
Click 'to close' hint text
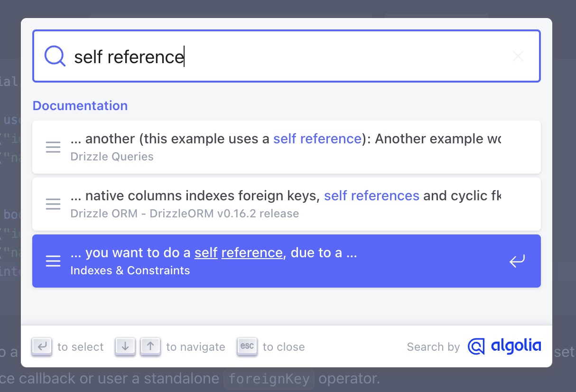click(284, 347)
